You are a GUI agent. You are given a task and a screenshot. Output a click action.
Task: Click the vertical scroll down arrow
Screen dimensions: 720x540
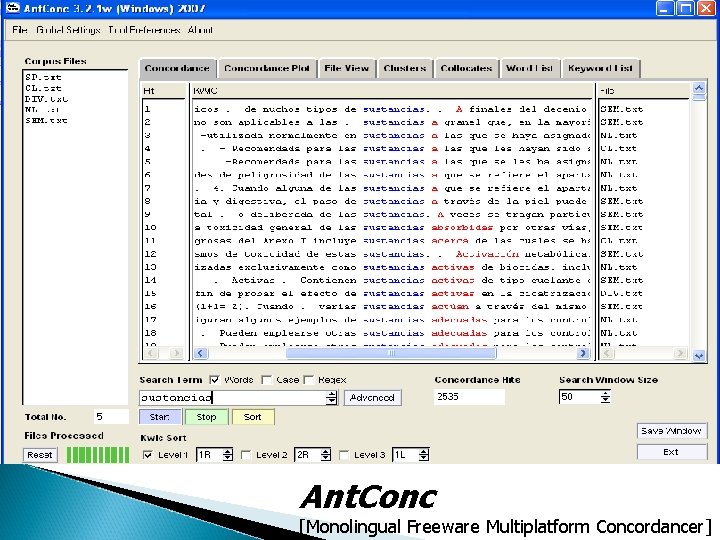[699, 356]
